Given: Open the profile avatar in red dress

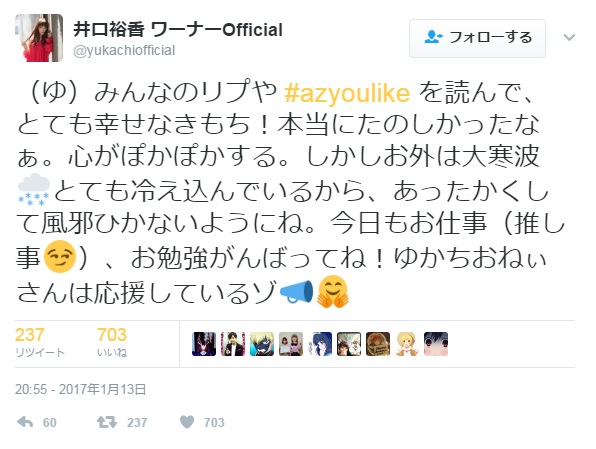Looking at the screenshot, I should 39,38.
